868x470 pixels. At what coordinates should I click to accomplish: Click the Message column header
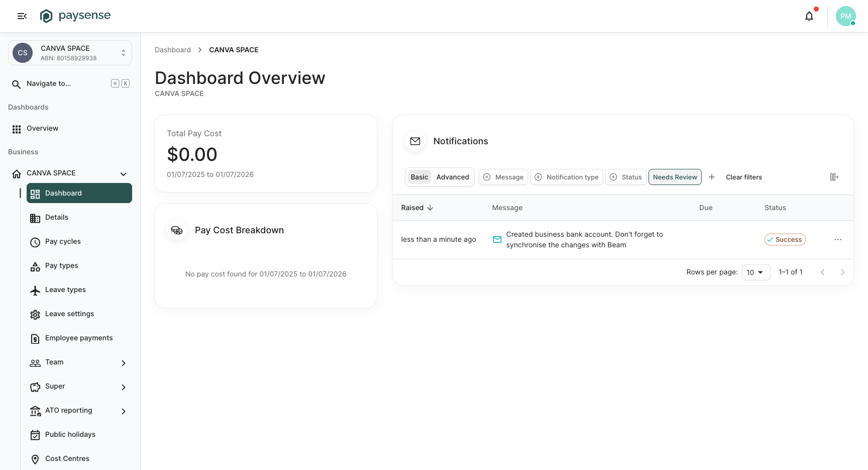click(x=507, y=208)
